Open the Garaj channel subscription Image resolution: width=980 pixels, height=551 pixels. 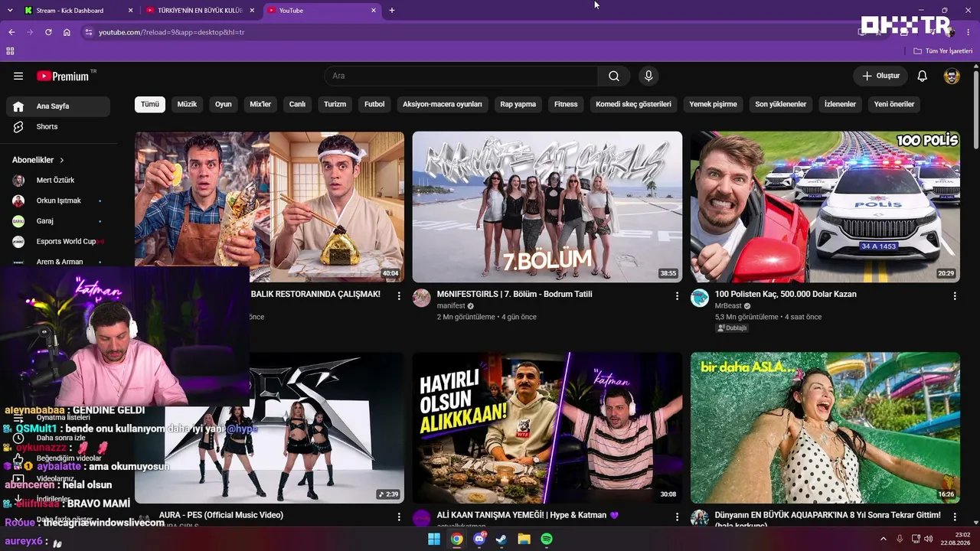coord(58,221)
